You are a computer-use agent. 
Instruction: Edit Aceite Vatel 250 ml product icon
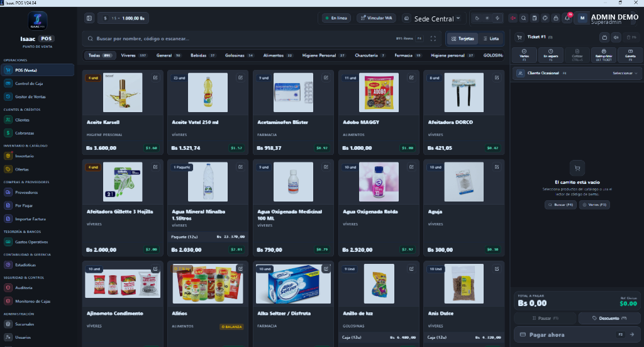pos(240,77)
